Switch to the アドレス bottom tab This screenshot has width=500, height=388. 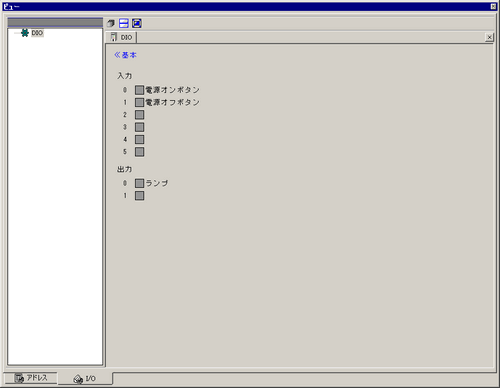point(31,378)
